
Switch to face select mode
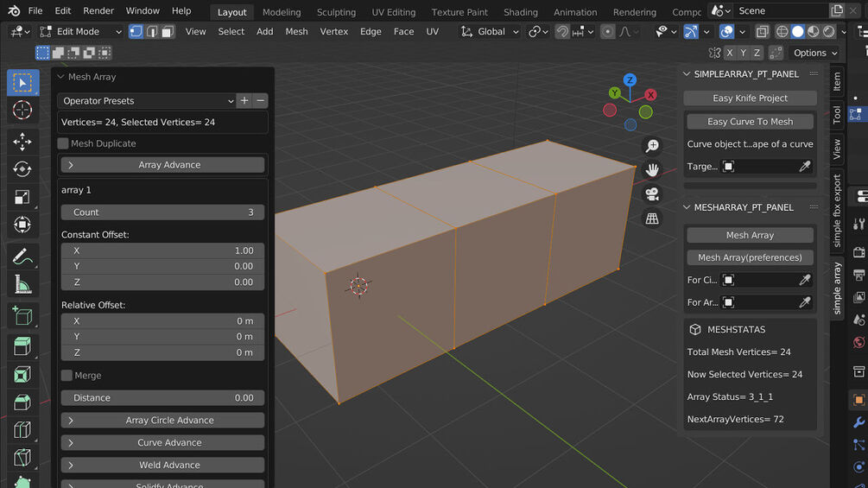[168, 32]
